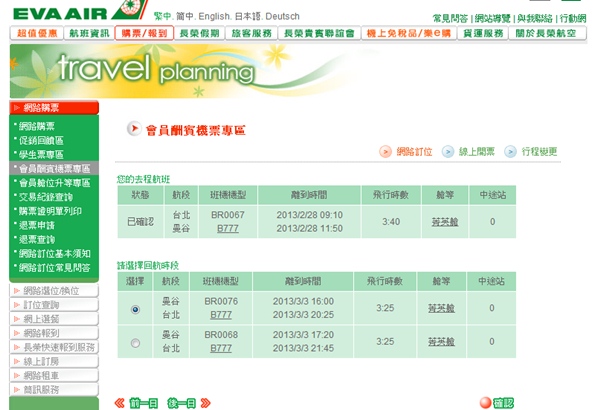Viewport: 600px width, 410px height.
Task: Go to previous day 前一日
Action: pos(143,403)
